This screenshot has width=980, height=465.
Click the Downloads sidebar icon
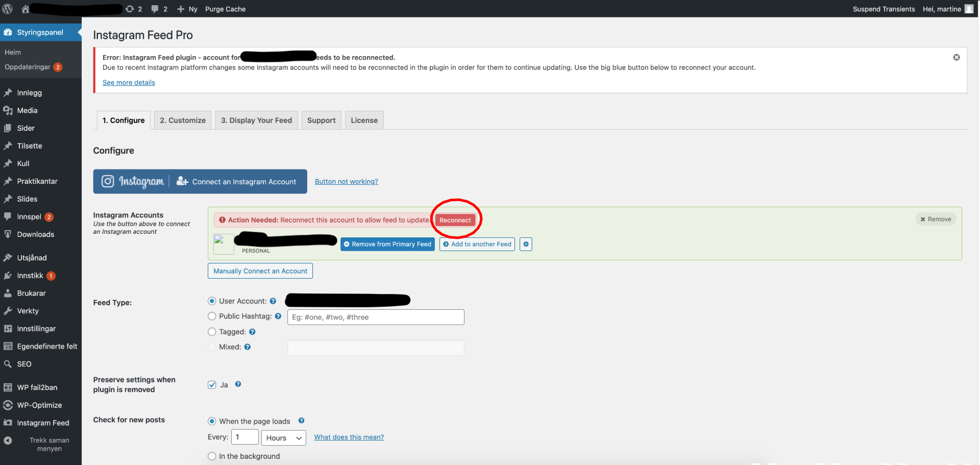[x=8, y=234]
